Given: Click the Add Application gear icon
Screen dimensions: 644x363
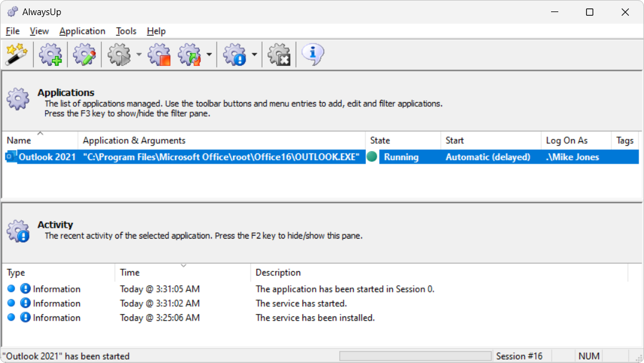Looking at the screenshot, I should pos(51,54).
